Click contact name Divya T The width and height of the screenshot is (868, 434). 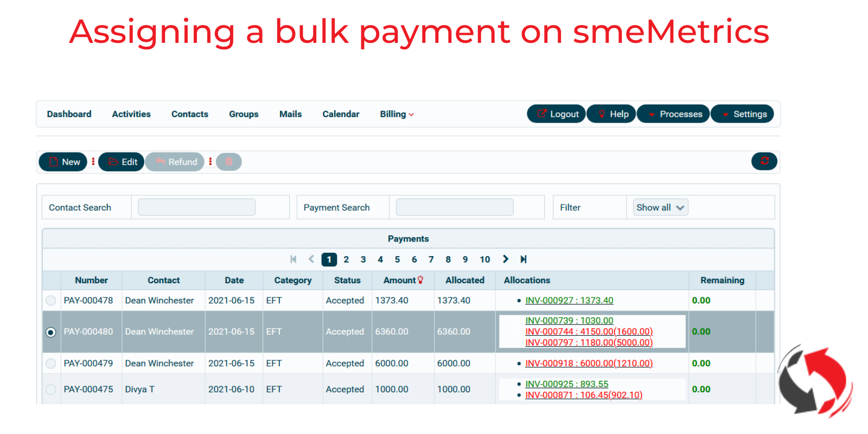click(x=140, y=390)
